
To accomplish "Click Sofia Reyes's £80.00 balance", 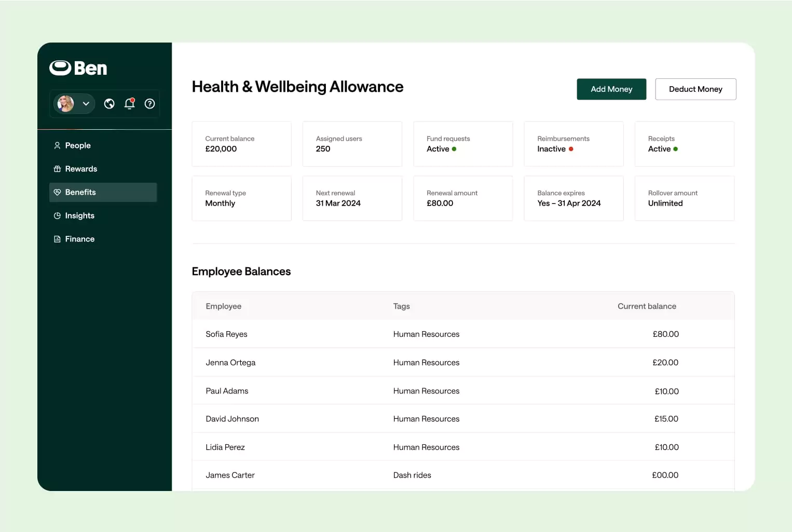I will 666,334.
